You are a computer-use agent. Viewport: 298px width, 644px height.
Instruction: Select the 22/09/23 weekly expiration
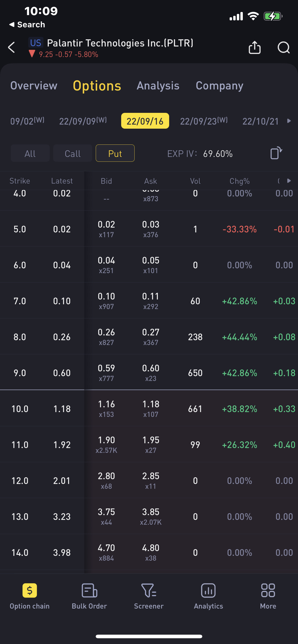pos(204,121)
